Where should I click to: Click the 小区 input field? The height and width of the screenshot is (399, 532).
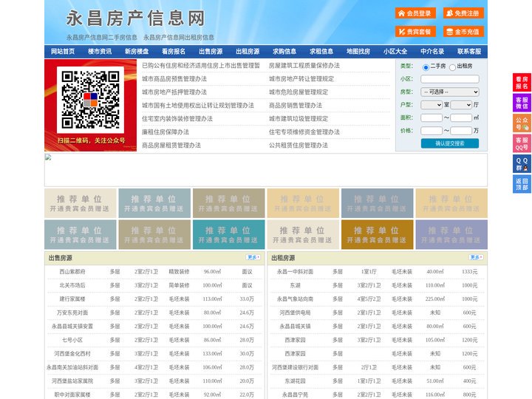(450, 79)
